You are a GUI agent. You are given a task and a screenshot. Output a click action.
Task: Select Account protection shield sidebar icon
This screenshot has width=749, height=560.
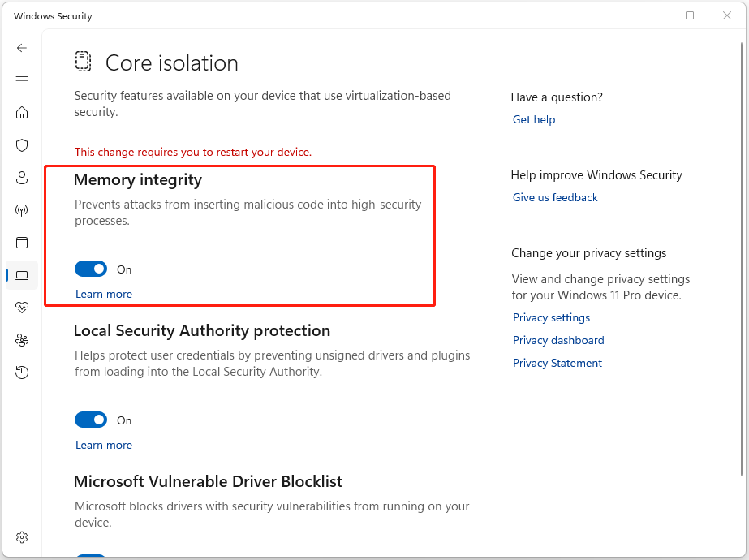[22, 178]
